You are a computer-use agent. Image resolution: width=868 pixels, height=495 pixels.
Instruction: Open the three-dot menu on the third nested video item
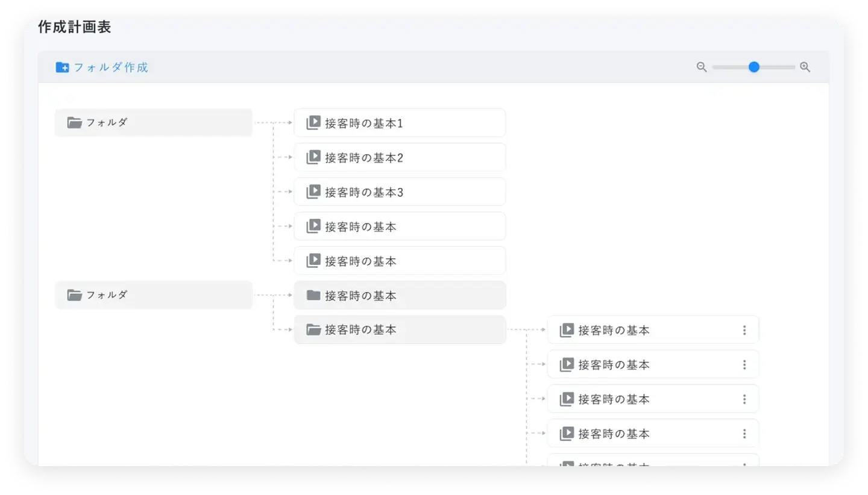click(744, 399)
